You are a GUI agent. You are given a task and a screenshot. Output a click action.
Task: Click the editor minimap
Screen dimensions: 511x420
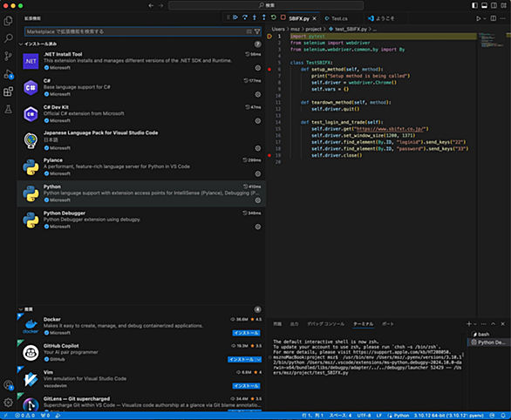[x=492, y=41]
